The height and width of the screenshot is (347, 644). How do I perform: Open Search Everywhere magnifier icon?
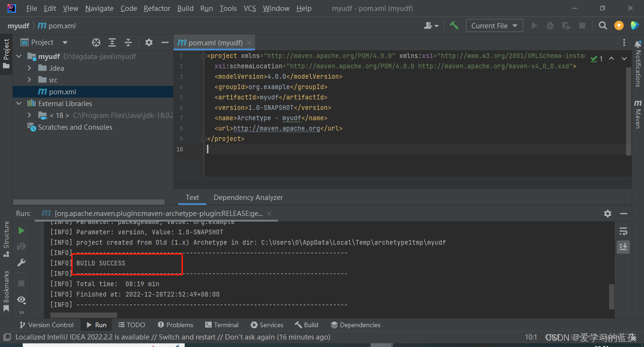(x=603, y=25)
